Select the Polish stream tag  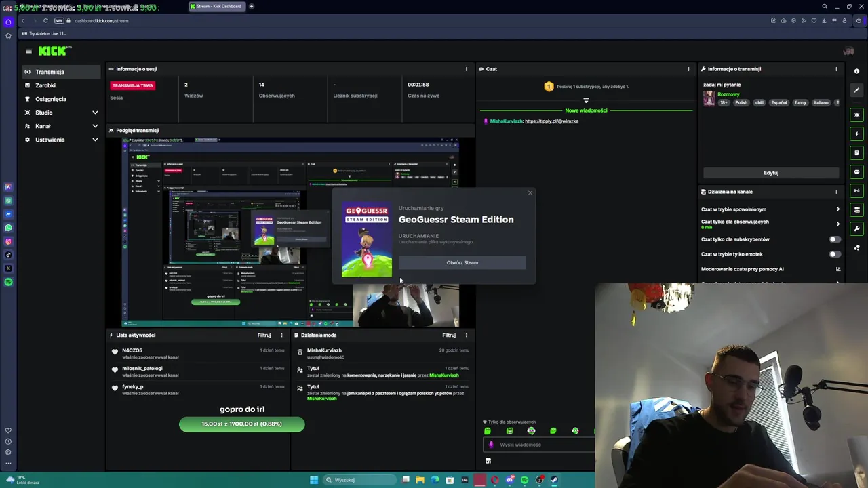(x=741, y=102)
